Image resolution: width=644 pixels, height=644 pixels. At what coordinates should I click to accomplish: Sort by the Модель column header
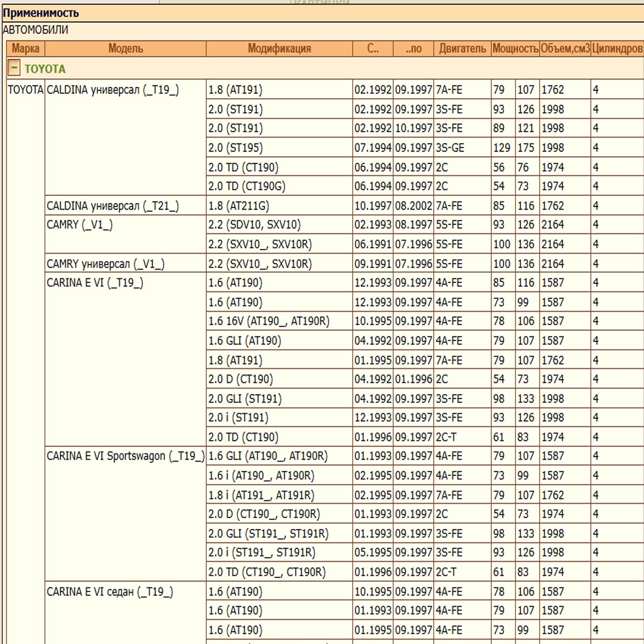(126, 49)
